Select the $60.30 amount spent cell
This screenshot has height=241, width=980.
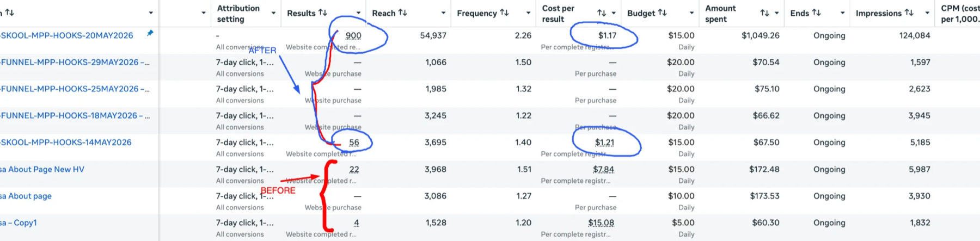(x=765, y=223)
